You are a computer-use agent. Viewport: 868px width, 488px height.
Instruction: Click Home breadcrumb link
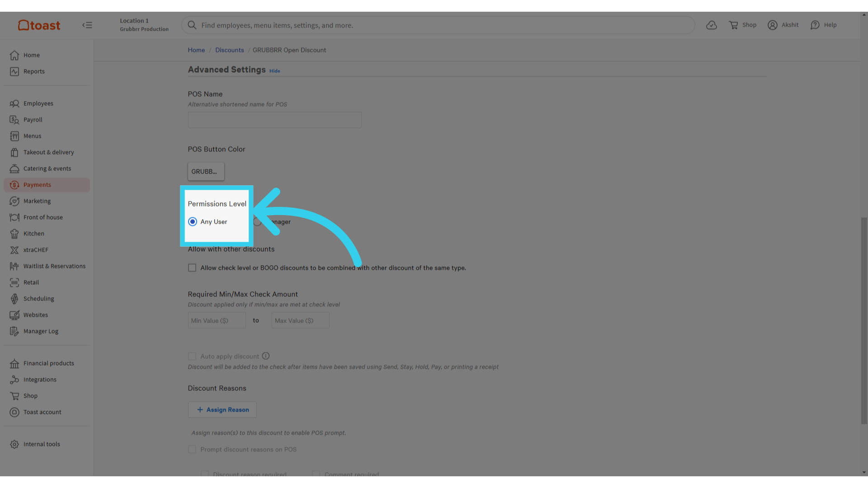[x=196, y=50]
